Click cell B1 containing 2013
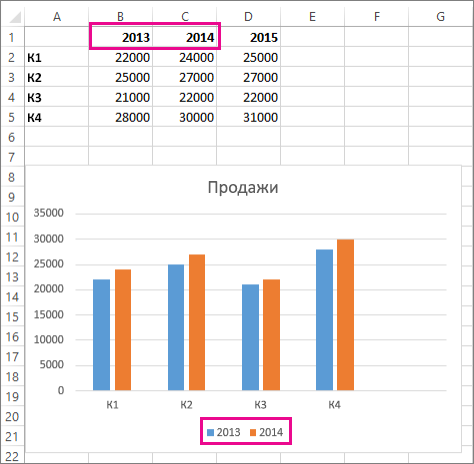This screenshot has height=464, width=474. [x=120, y=37]
